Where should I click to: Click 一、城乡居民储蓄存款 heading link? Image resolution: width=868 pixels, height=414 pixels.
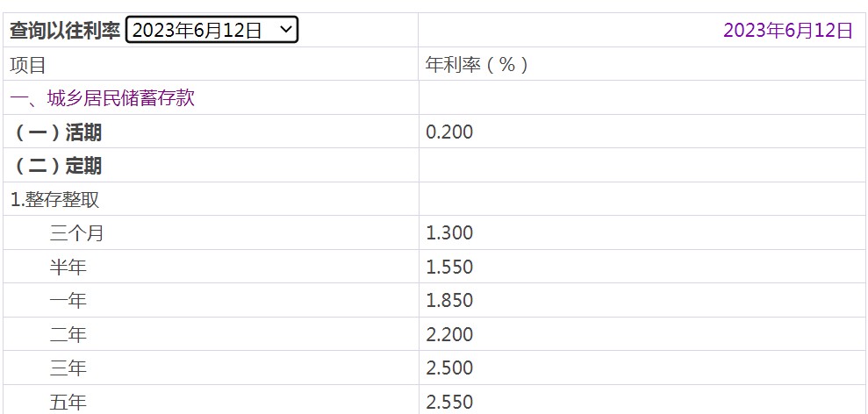103,98
